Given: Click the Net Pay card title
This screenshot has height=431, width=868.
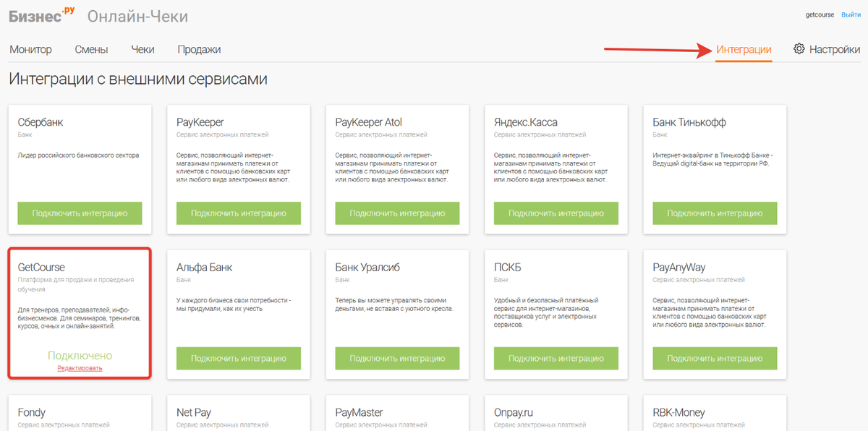Looking at the screenshot, I should [x=194, y=412].
